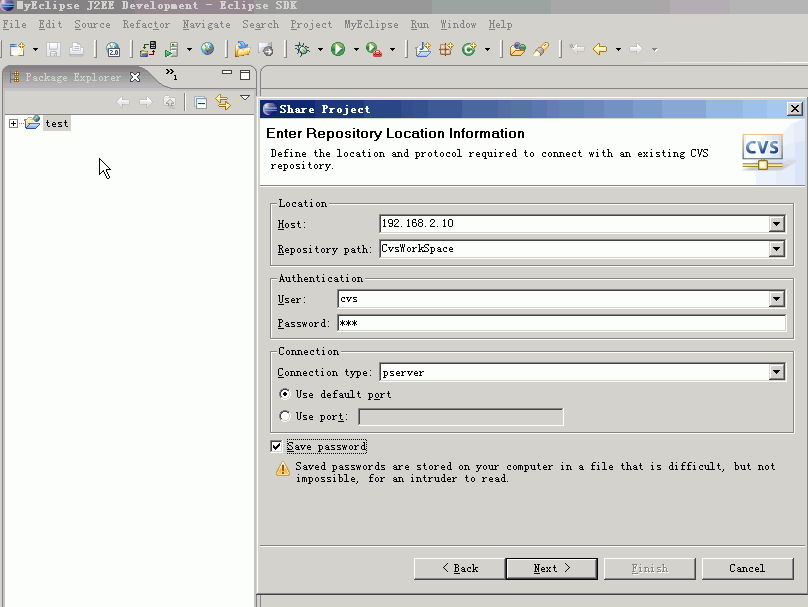Screen dimensions: 808x607
Task: Click the New Java Package icon
Action: pos(446,49)
